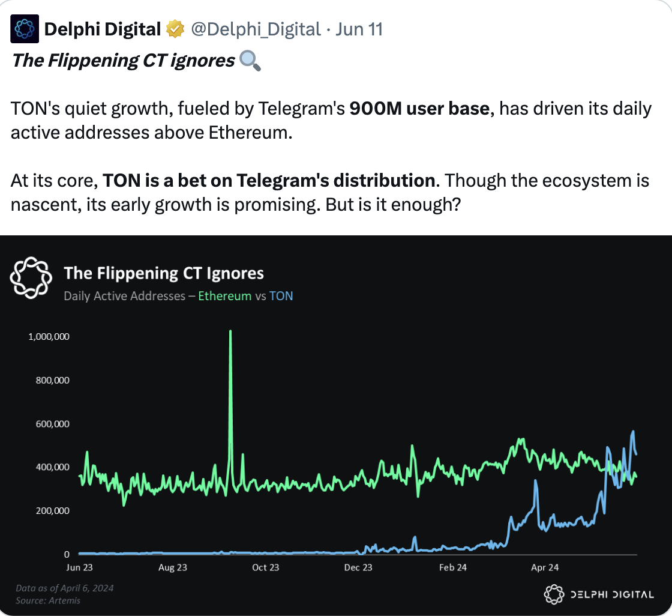Click the Jun 11 tweet timestamp
Screen dimensions: 672x616
pyautogui.click(x=359, y=29)
